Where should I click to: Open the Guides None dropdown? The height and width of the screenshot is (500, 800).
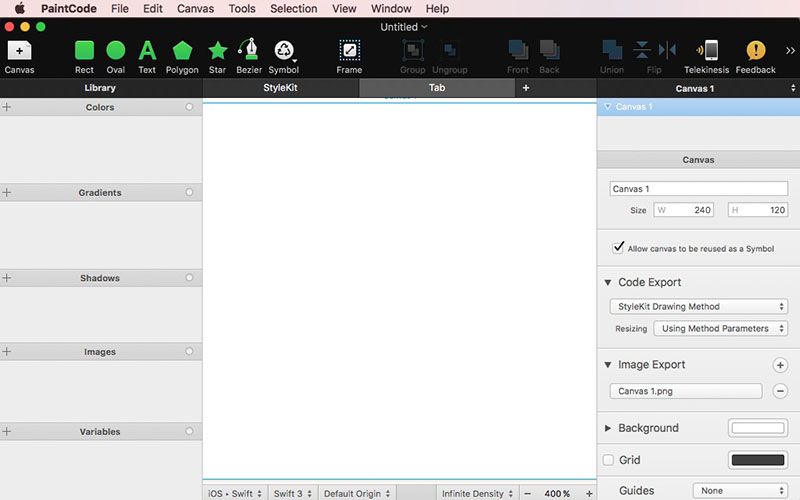(x=740, y=491)
